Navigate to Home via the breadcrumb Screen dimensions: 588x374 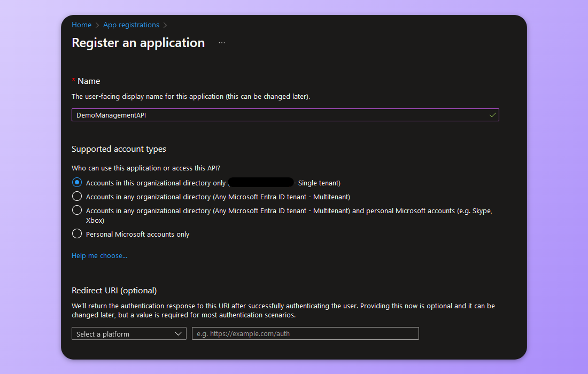[x=81, y=25]
